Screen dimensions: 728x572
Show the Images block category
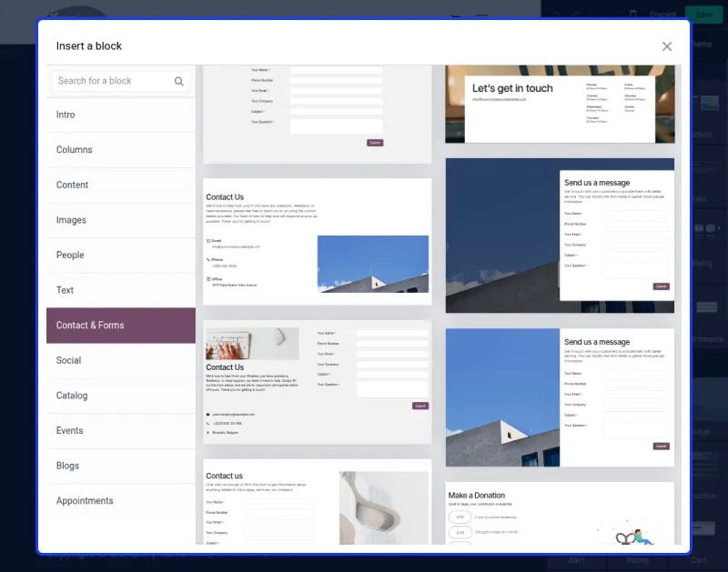[x=120, y=220]
